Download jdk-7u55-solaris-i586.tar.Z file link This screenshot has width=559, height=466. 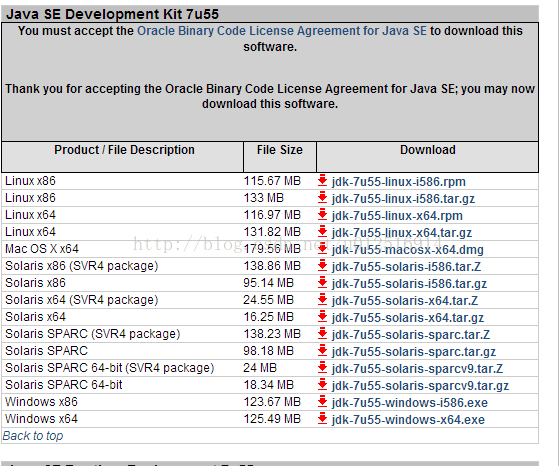click(x=406, y=267)
